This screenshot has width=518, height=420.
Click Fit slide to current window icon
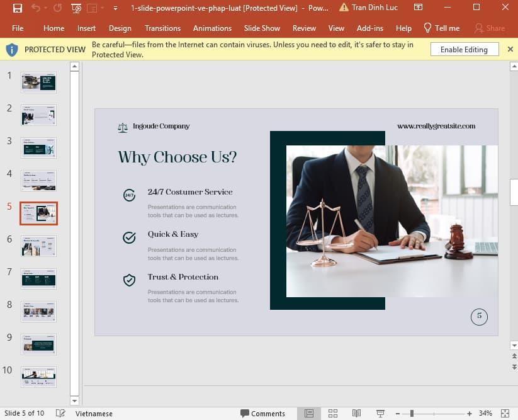tap(504, 413)
